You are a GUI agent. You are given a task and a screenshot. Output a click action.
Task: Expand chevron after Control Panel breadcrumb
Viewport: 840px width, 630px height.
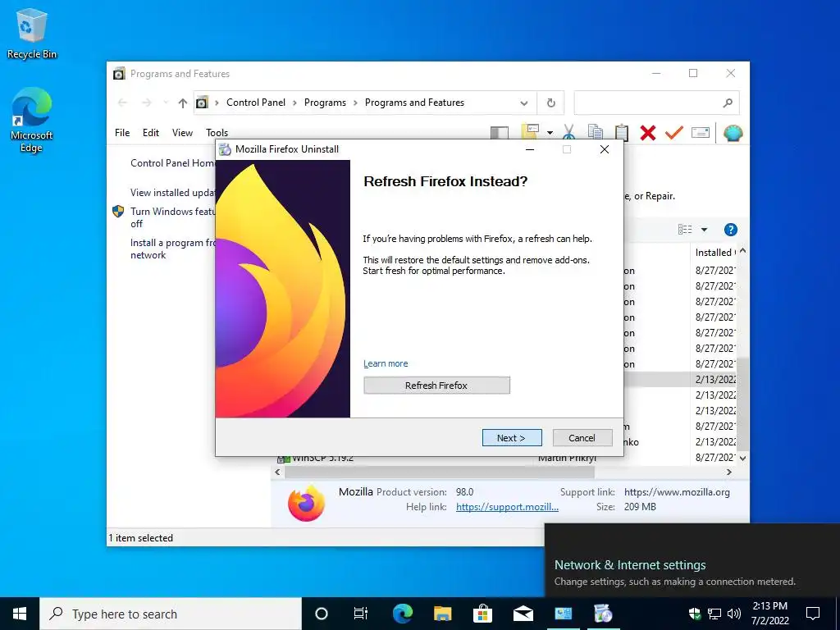[x=294, y=103]
